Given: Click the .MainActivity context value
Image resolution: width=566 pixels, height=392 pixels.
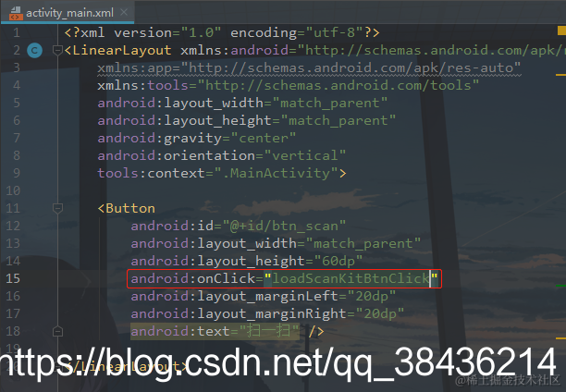Looking at the screenshot, I should [277, 173].
